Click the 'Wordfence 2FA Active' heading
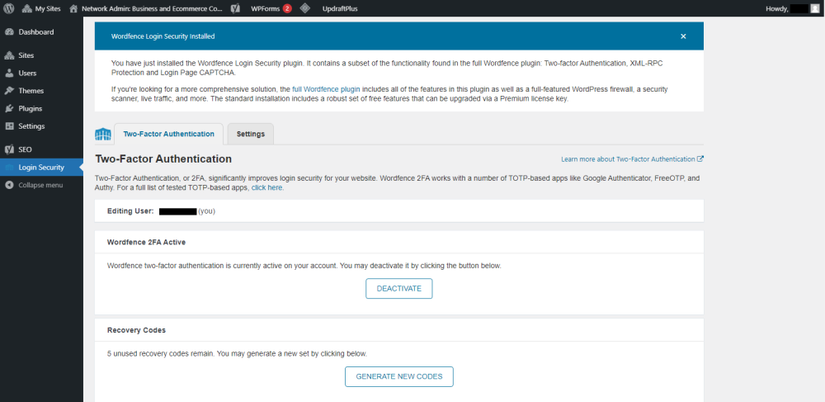 pyautogui.click(x=146, y=243)
